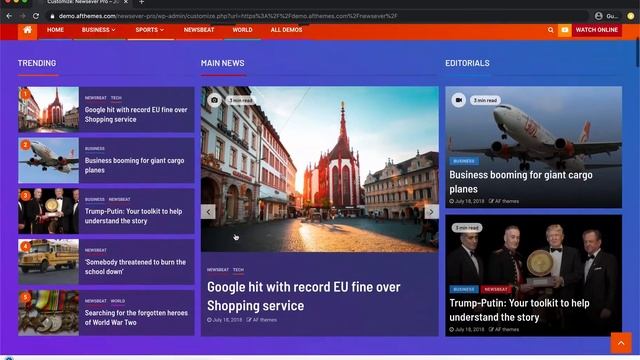
Task: Expand the Sports menu dropdown
Action: click(x=149, y=30)
